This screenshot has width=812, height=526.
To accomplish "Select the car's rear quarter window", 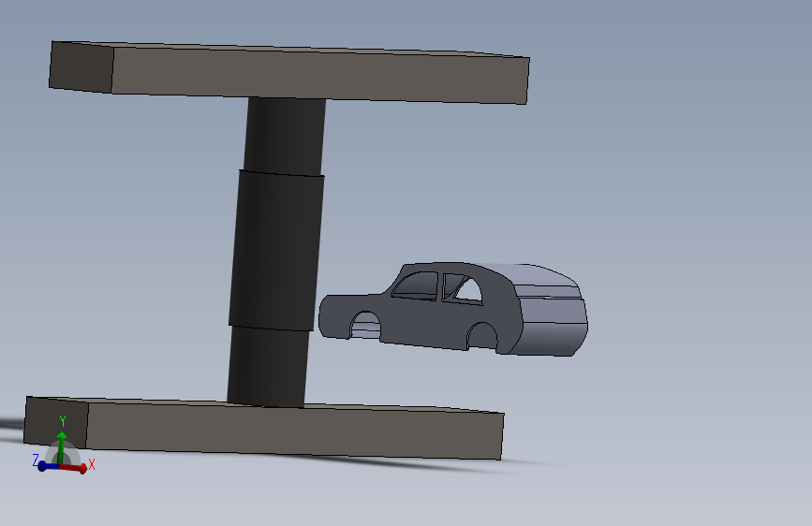I will coord(463,288).
